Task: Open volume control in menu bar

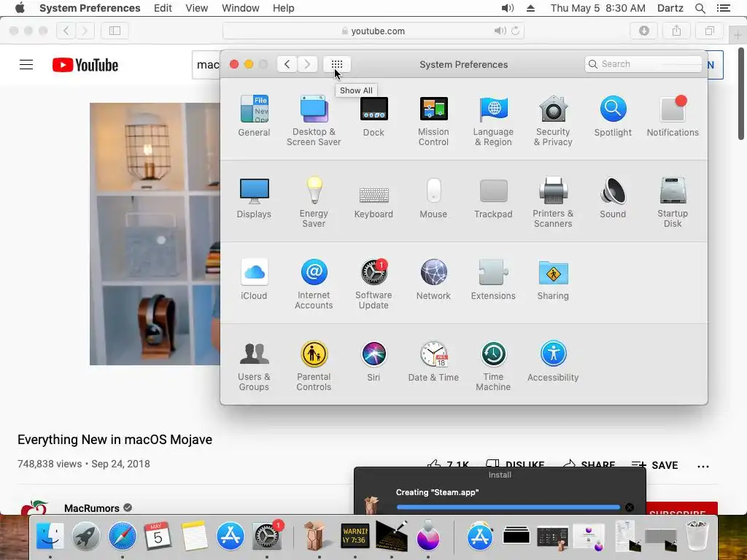Action: pos(508,8)
